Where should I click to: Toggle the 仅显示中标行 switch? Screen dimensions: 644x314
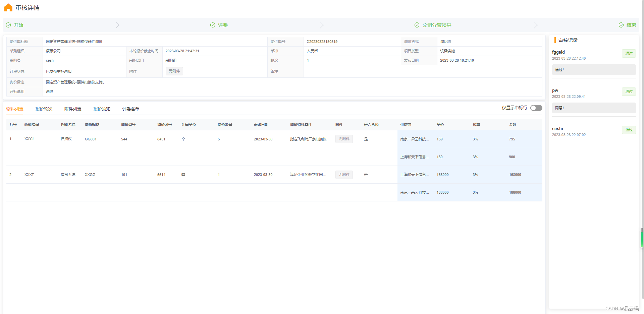tap(536, 108)
